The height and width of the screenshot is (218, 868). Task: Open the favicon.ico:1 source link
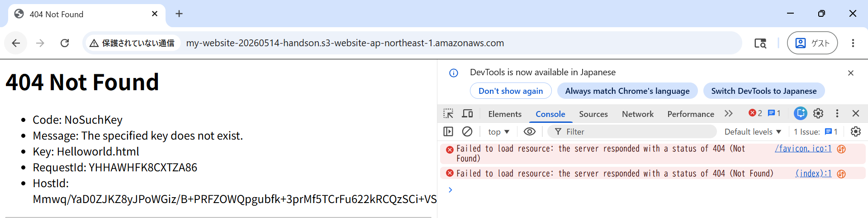pos(803,149)
